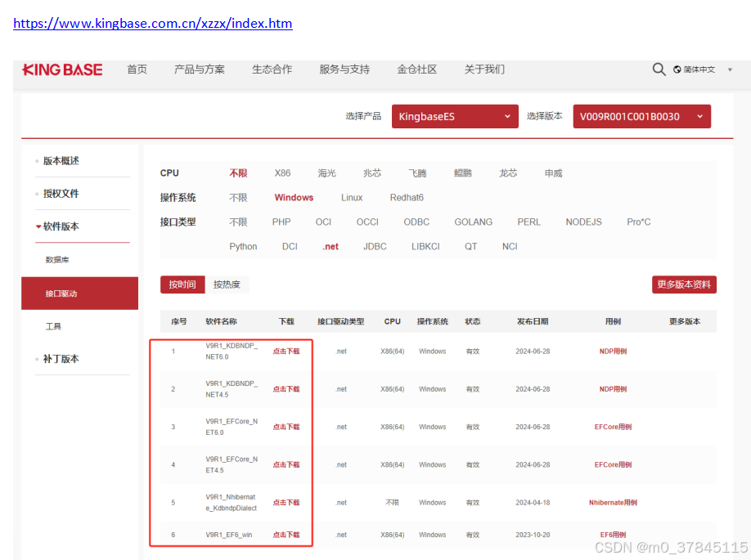Viewport: 751px width, 560px height.
Task: Open 产品与方案 menu
Action: pos(200,69)
